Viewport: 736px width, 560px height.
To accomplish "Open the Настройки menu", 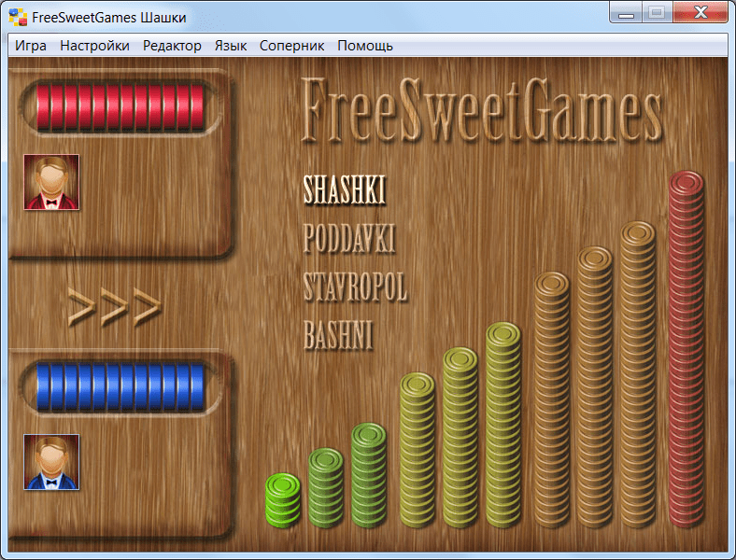I will click(x=94, y=46).
